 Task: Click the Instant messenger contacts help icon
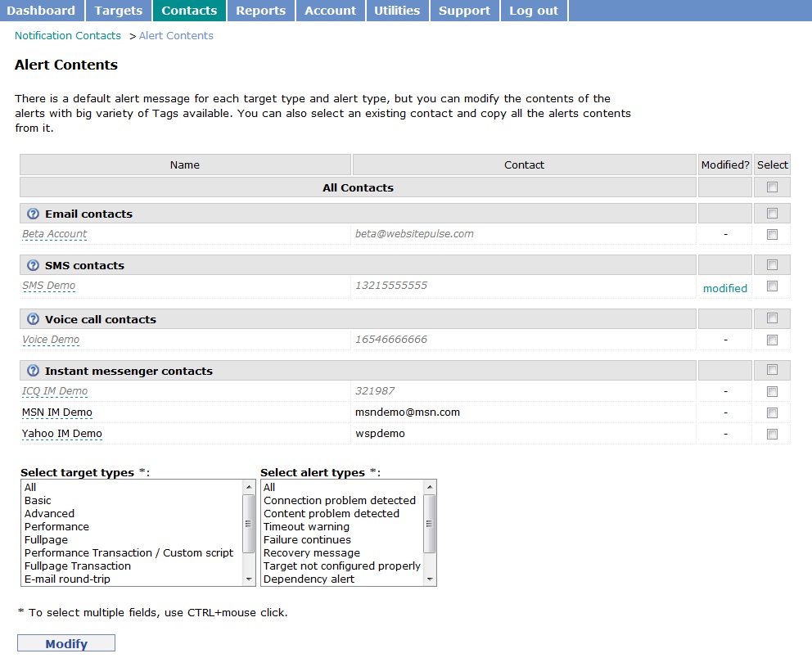tap(33, 370)
